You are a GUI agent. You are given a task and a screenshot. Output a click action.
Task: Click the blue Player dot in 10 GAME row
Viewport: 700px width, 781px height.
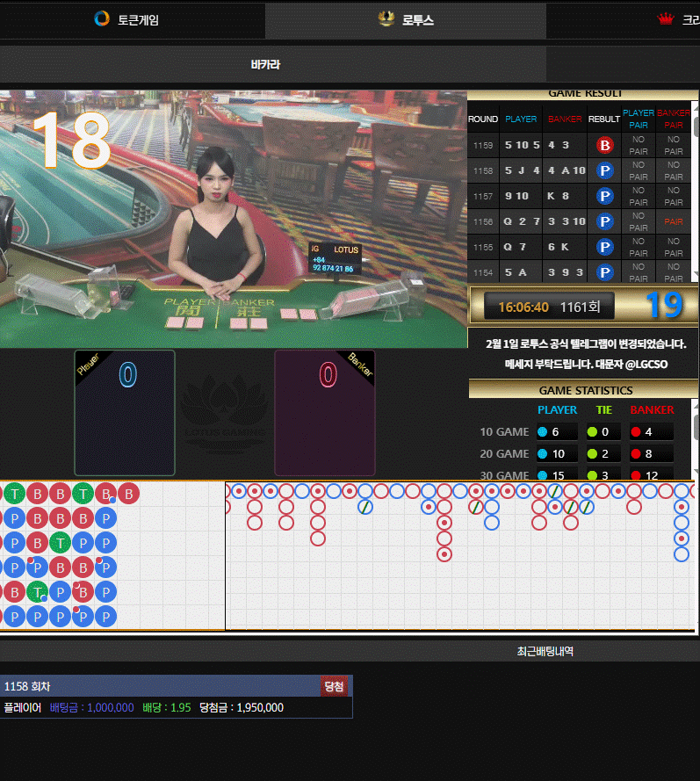coord(542,431)
